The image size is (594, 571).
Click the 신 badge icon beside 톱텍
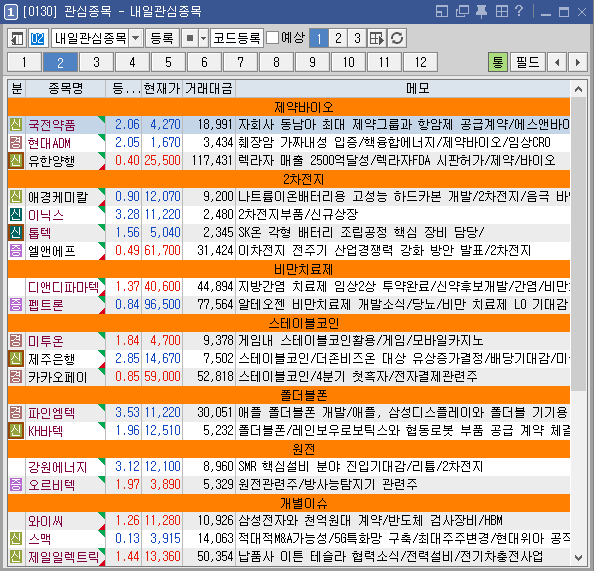coord(16,232)
